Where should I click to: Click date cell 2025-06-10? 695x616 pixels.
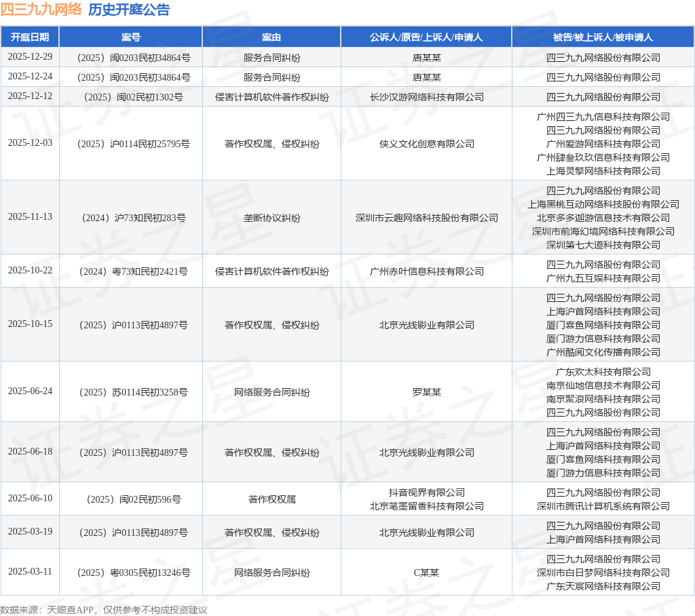(x=30, y=498)
